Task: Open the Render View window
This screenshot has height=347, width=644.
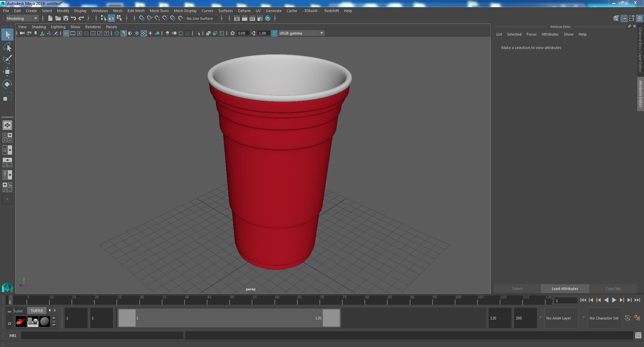Action: click(237, 18)
